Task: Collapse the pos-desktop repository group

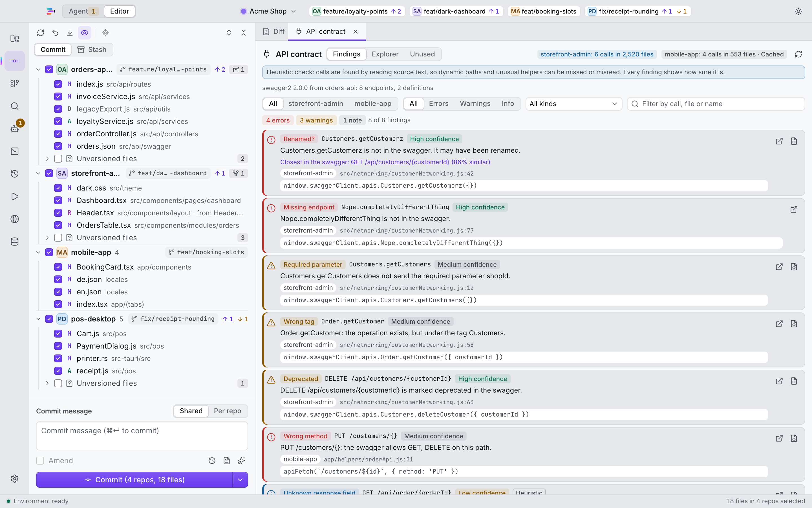Action: tap(38, 319)
